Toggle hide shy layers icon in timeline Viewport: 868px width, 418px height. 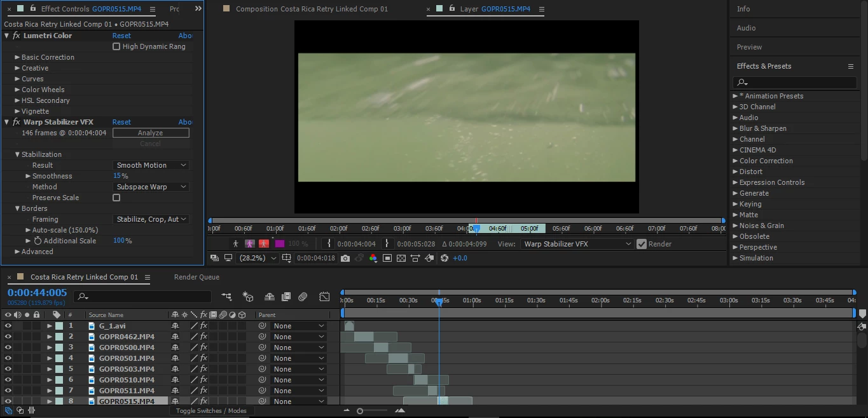click(270, 297)
